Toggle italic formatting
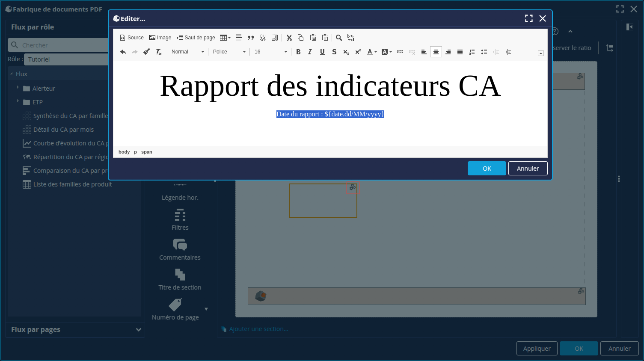 click(310, 52)
